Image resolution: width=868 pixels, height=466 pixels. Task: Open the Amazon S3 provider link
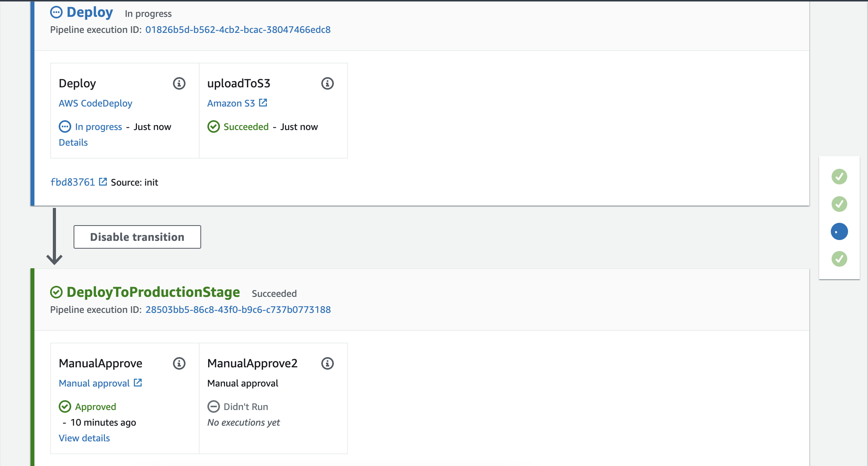231,103
